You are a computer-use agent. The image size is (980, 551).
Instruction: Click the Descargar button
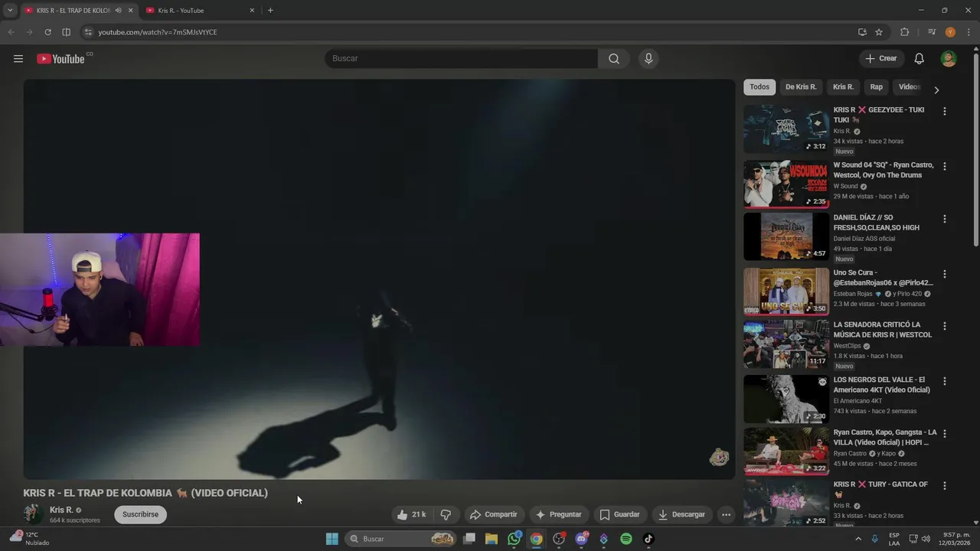pyautogui.click(x=681, y=514)
